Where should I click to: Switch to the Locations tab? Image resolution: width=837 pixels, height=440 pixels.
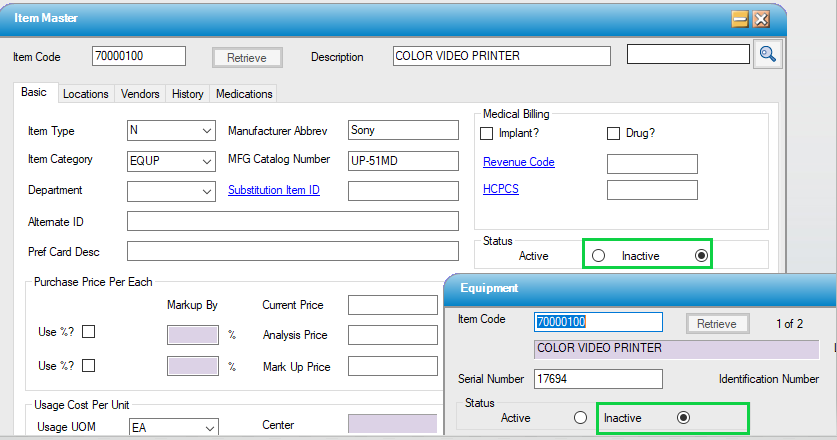[85, 94]
